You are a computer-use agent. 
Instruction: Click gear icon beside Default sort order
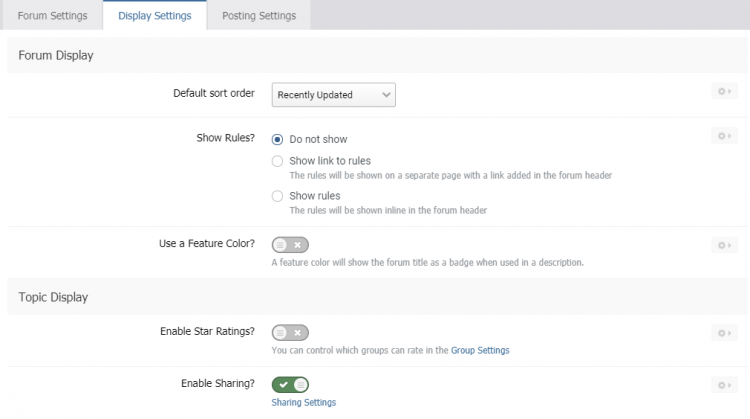click(x=723, y=92)
